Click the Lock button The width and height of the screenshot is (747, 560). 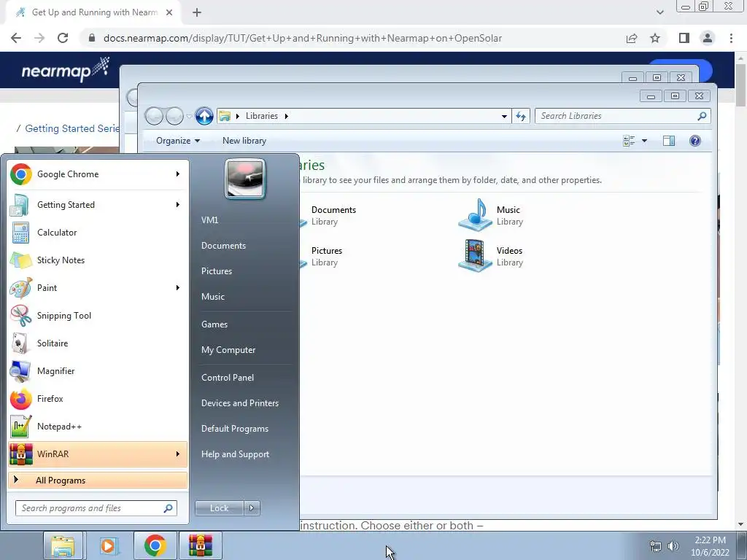coord(219,508)
